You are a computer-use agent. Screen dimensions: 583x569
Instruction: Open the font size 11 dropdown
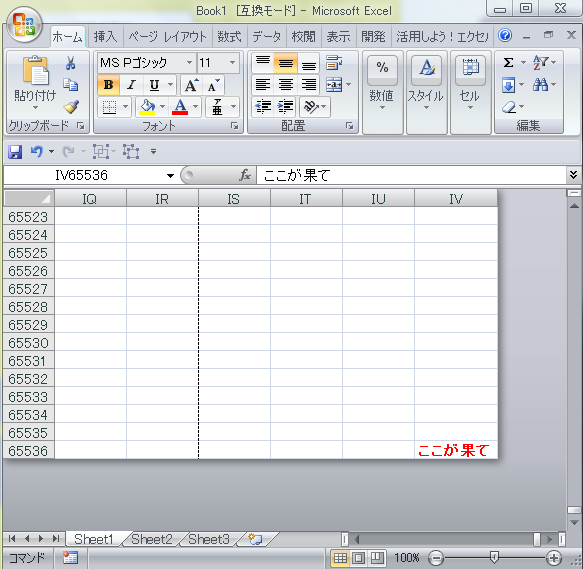[232, 62]
